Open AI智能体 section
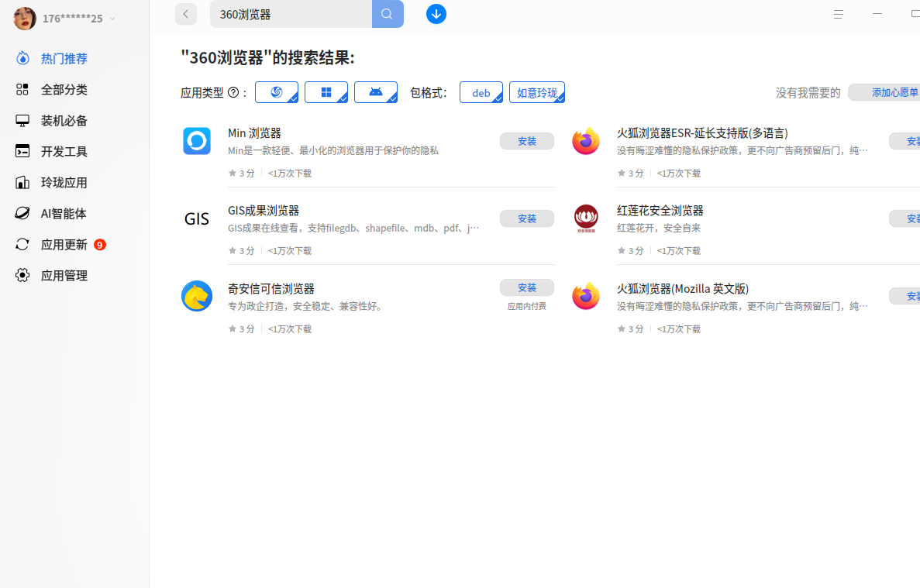Image resolution: width=920 pixels, height=588 pixels. 64,214
